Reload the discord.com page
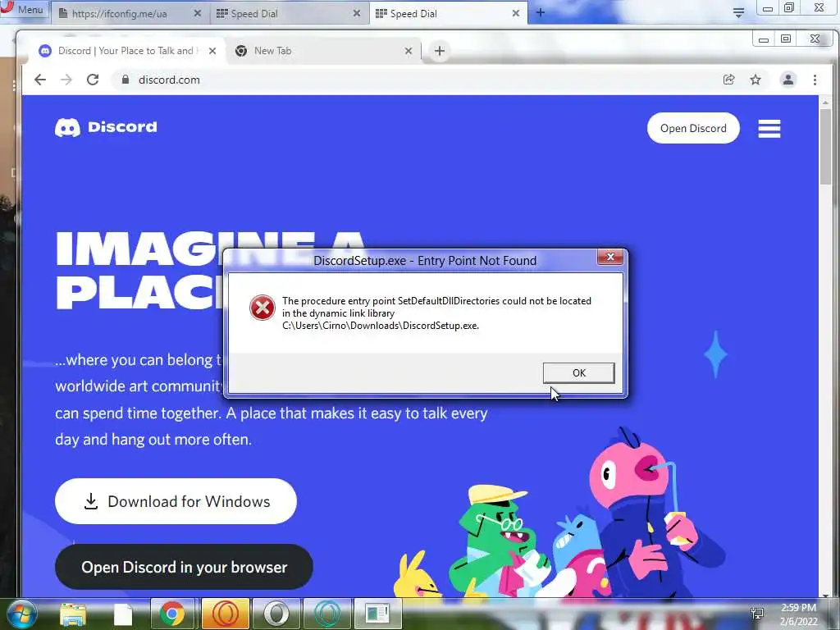 [93, 80]
